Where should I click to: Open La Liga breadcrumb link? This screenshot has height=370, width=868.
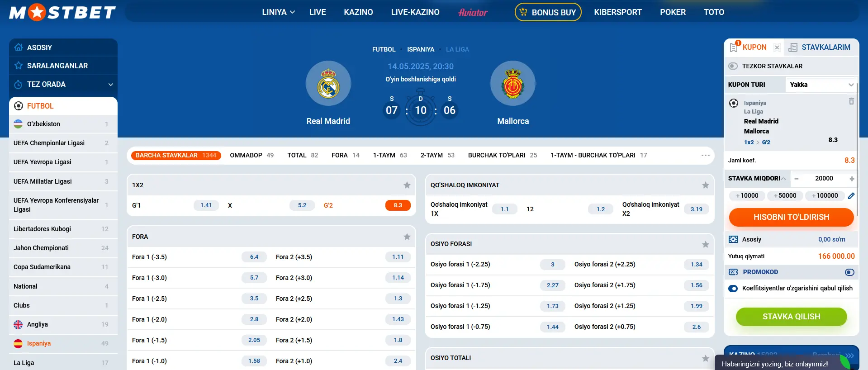point(457,49)
